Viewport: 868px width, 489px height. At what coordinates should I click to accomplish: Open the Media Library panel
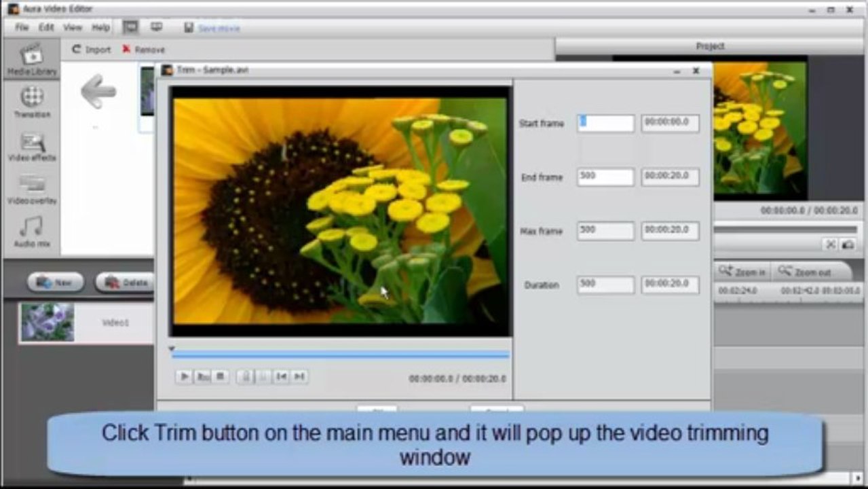32,60
